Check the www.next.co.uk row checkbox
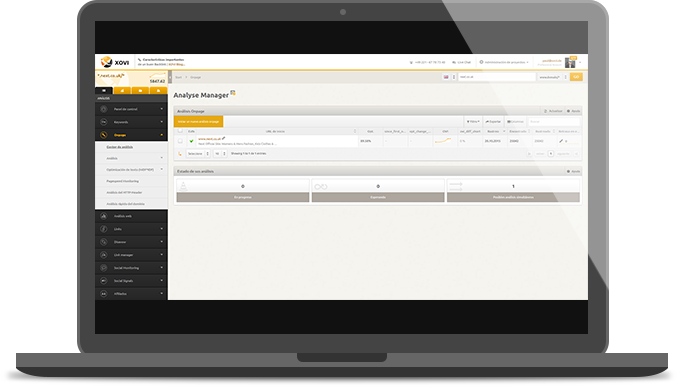Screen dimensions: 678x387 [x=180, y=141]
